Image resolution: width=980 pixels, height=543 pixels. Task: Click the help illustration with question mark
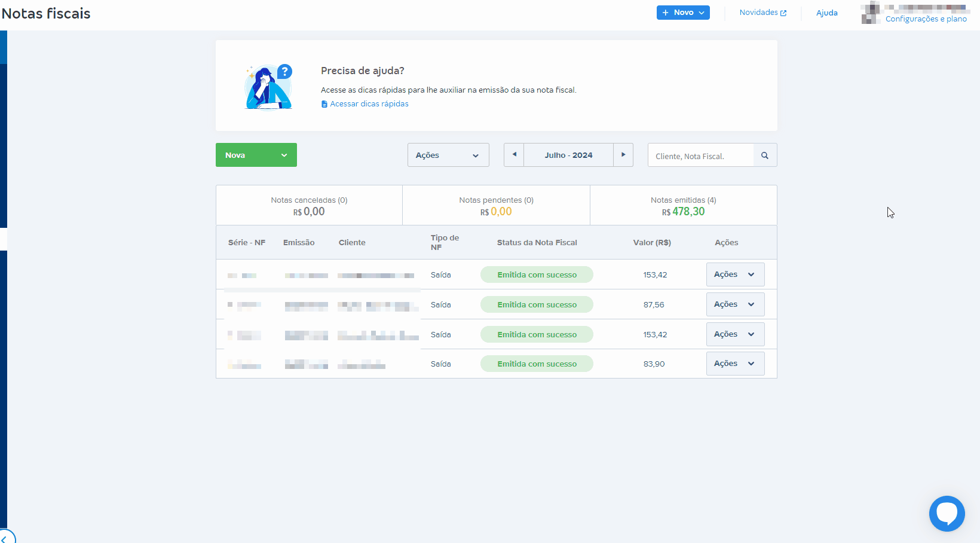pos(269,87)
